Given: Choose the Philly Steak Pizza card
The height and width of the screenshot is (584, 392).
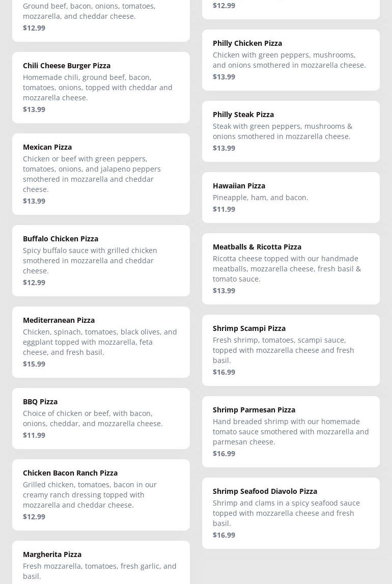Looking at the screenshot, I should (291, 131).
